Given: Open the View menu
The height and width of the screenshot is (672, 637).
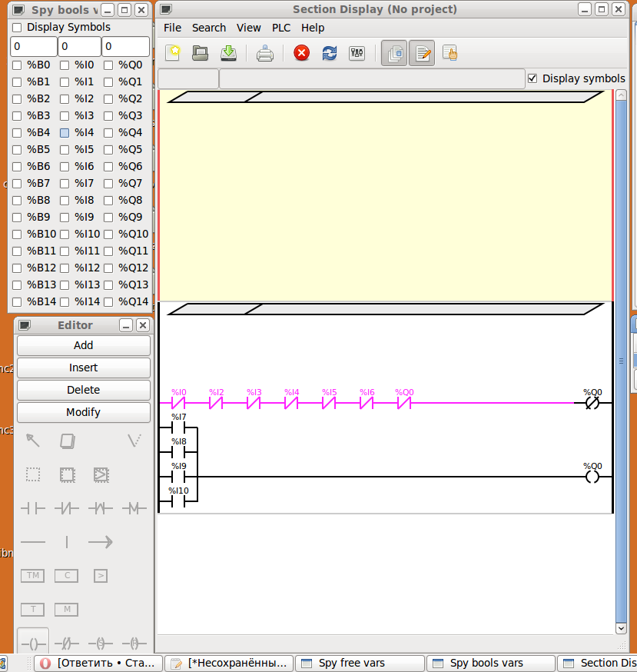Looking at the screenshot, I should click(x=248, y=28).
